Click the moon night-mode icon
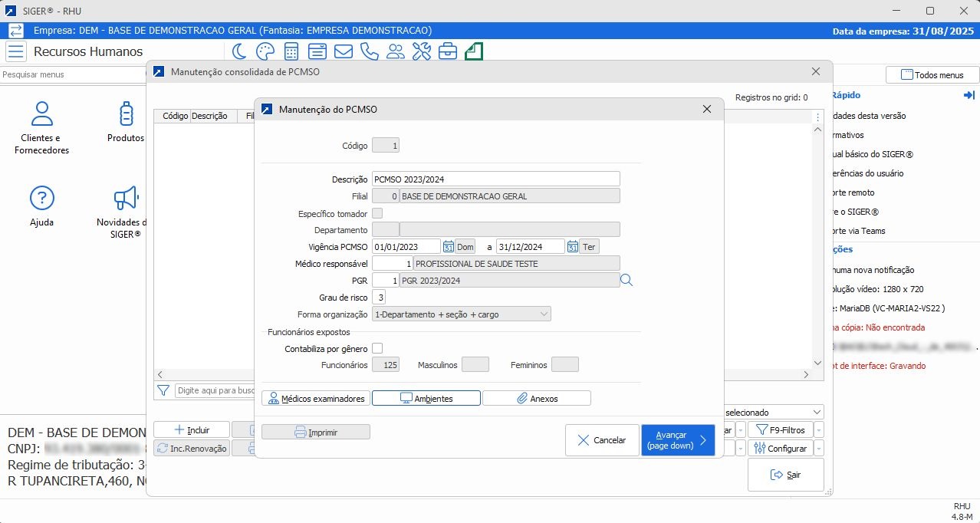 [x=239, y=51]
